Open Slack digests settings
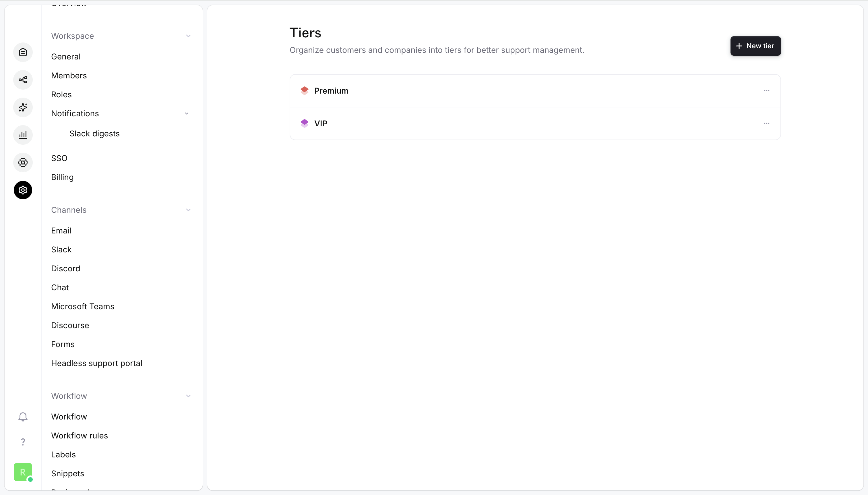 pyautogui.click(x=94, y=134)
